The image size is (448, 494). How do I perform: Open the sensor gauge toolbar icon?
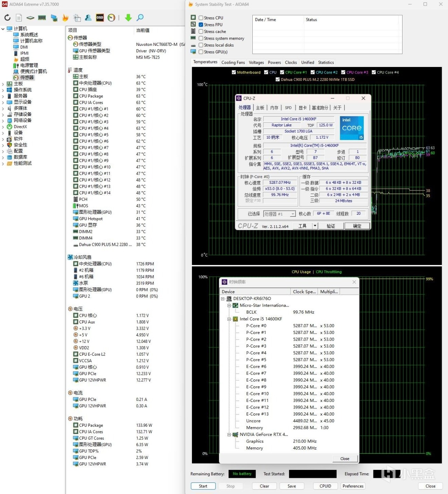(x=111, y=18)
